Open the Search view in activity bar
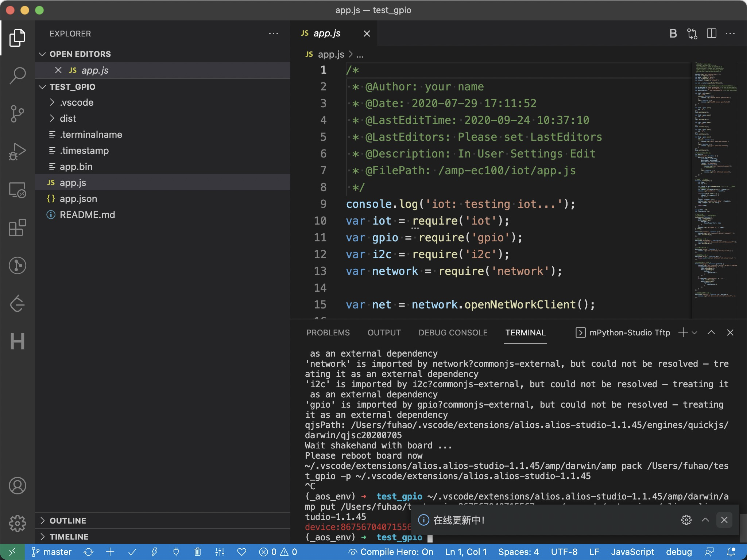Viewport: 747px width, 560px height. [17, 75]
